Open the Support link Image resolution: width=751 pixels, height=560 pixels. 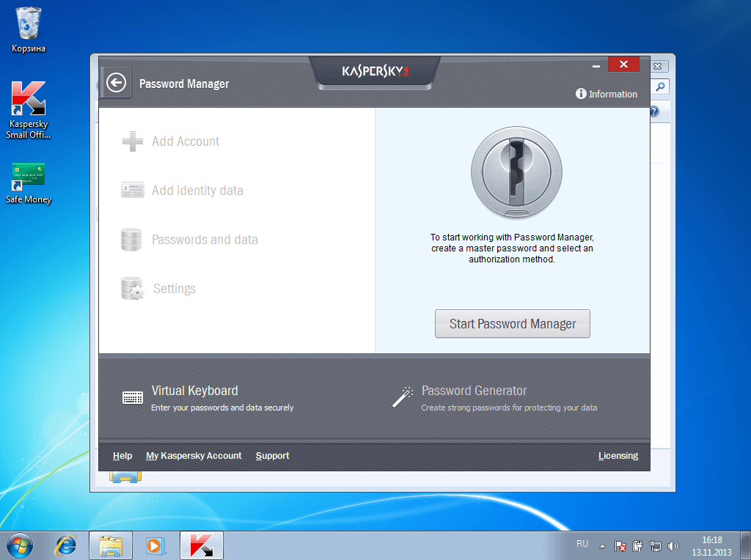tap(272, 456)
